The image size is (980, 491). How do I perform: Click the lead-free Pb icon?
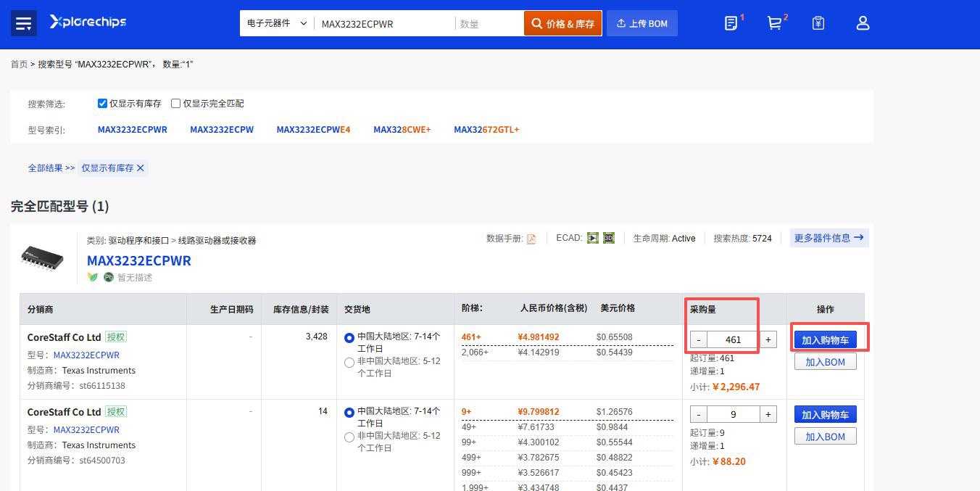tap(109, 277)
